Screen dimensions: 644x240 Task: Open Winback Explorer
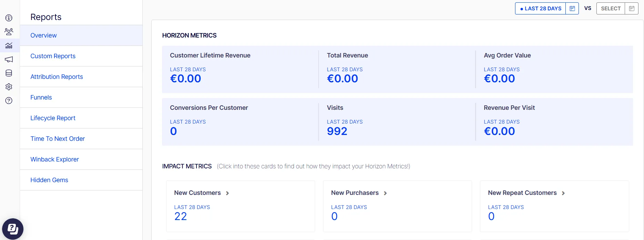point(81,159)
